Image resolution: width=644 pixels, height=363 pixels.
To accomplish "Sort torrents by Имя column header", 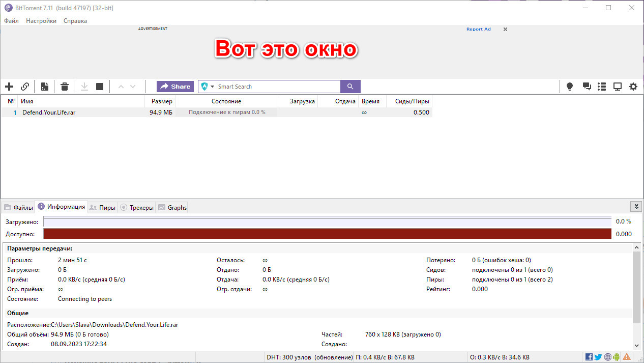I will point(81,101).
